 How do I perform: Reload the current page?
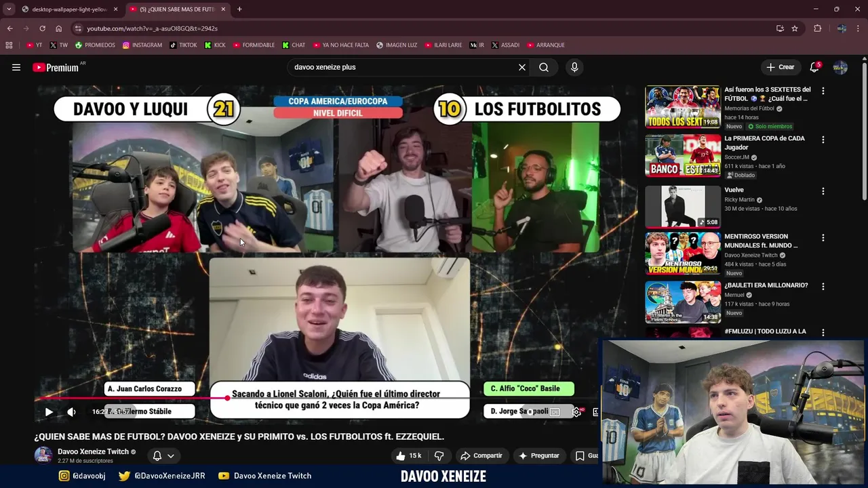42,28
